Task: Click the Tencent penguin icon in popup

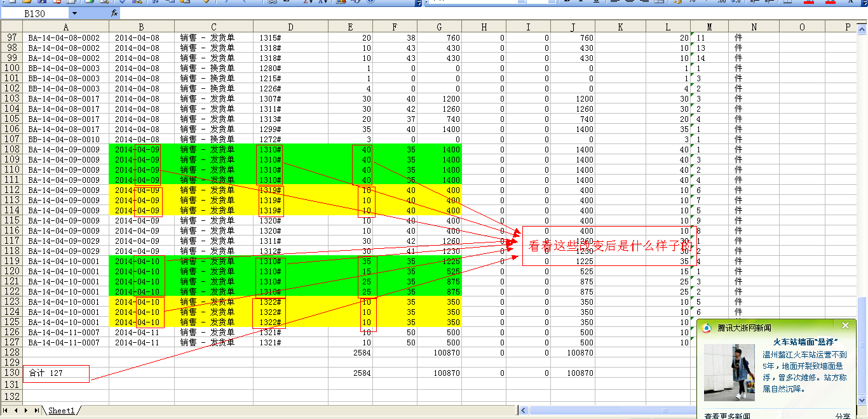Action: point(707,328)
